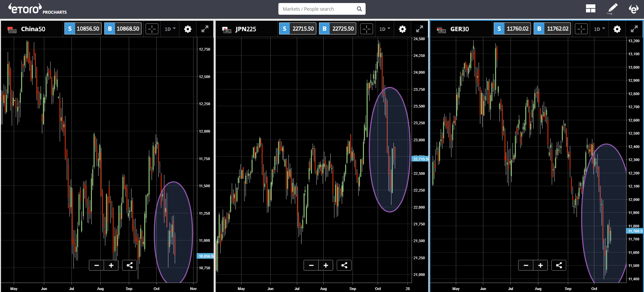Click the 28 date label on JPN225 axis

(408, 289)
